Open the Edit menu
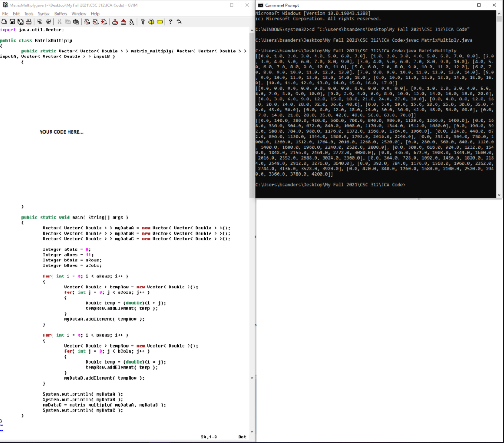Screen dimensions: 504x443 16,13
